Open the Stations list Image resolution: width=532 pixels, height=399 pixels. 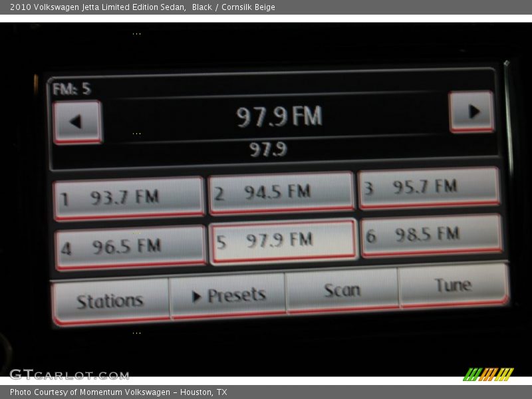110,301
